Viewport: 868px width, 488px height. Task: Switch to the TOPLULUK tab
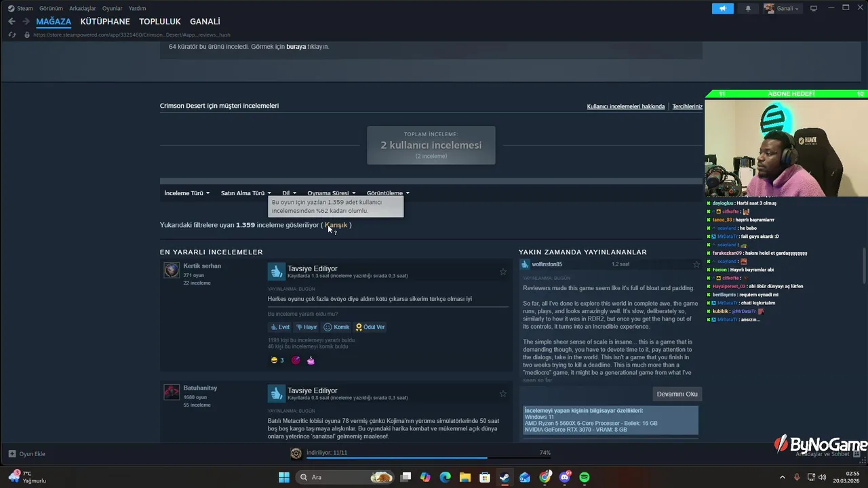(x=160, y=22)
